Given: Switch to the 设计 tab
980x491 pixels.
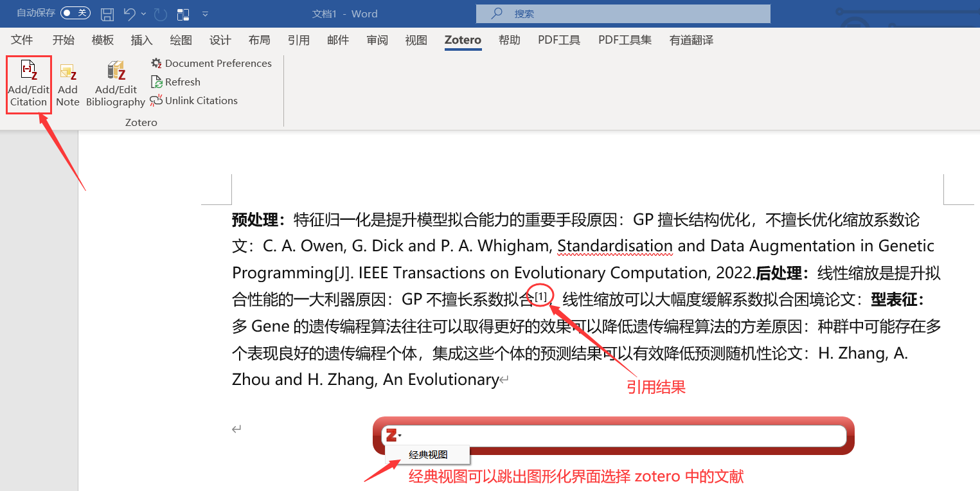Looking at the screenshot, I should click(x=220, y=40).
